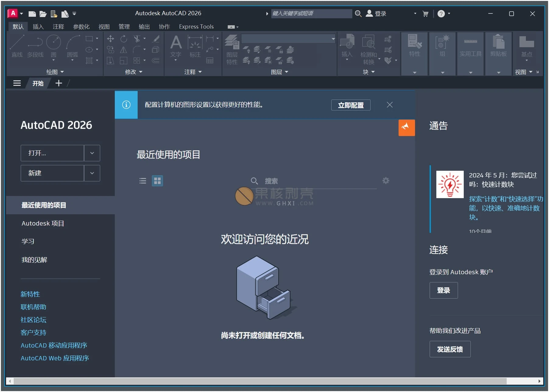Screen dimensions: 549x392
Task: Click the orange announcement megaphone icon
Action: coord(406,128)
